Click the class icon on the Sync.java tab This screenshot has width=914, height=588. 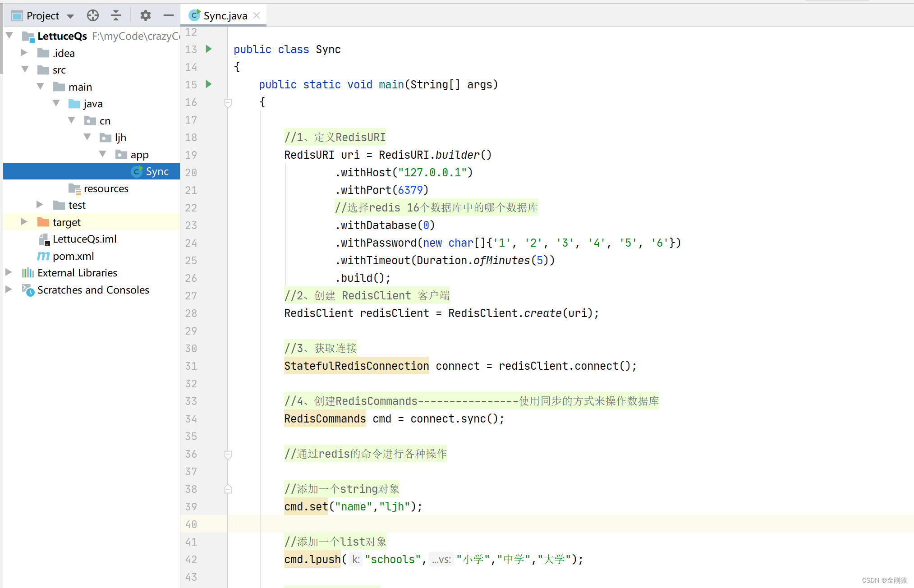[x=194, y=15]
